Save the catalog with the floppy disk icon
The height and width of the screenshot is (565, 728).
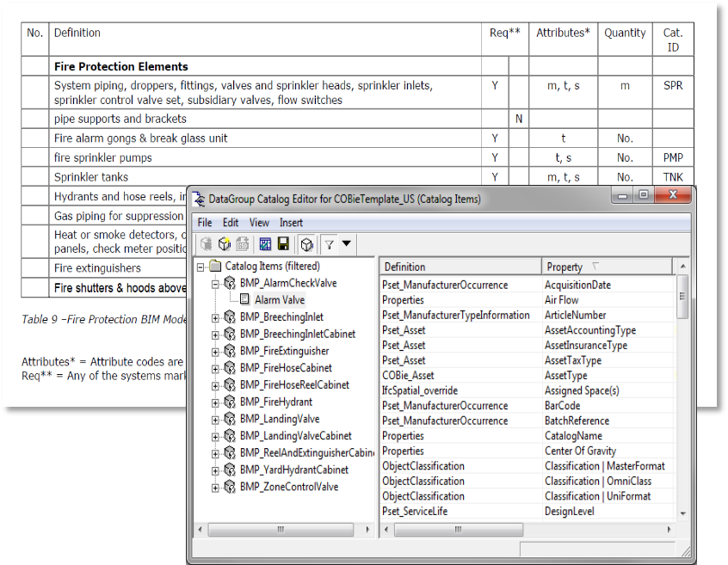pos(283,243)
